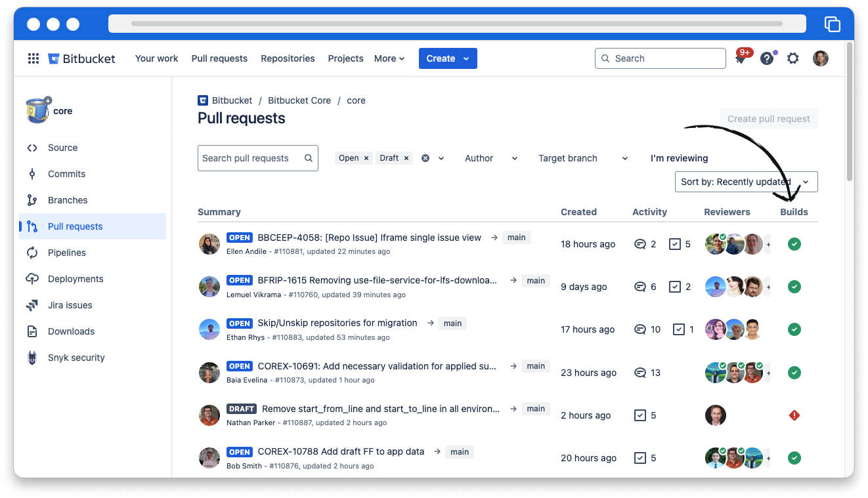Click the Deployments cloud icon
Viewport: 868px width, 498px height.
[32, 279]
